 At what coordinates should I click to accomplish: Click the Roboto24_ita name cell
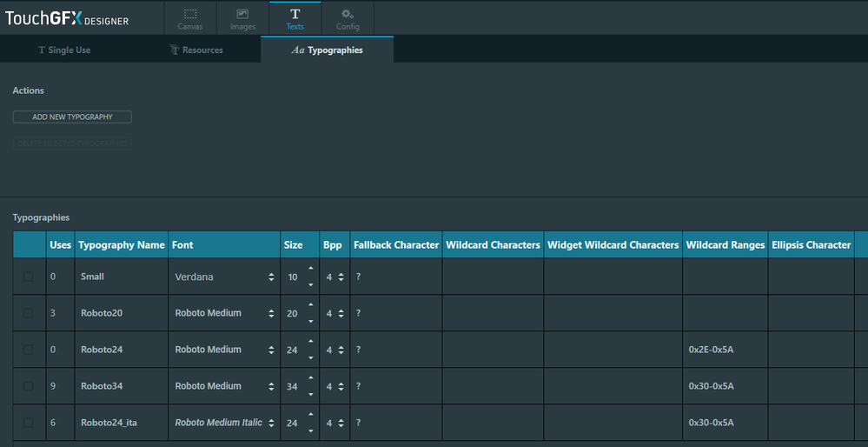(122, 423)
